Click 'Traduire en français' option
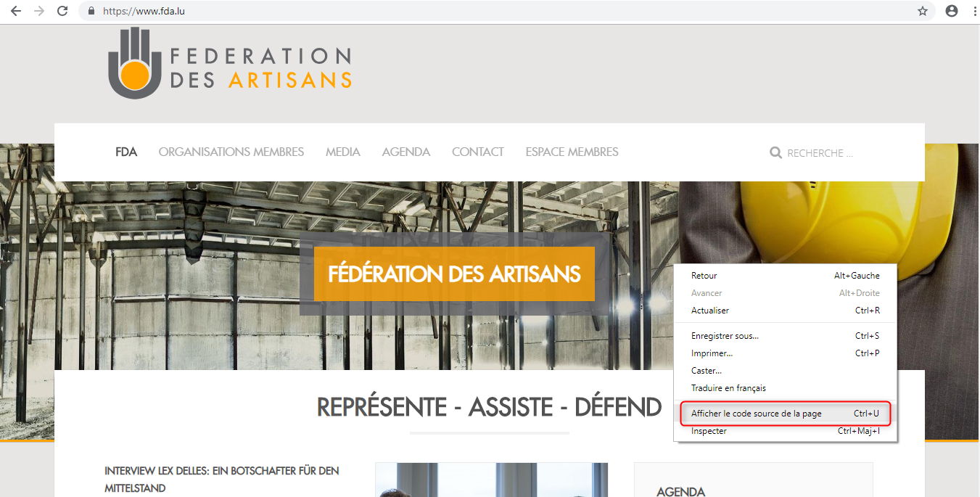 click(x=728, y=388)
